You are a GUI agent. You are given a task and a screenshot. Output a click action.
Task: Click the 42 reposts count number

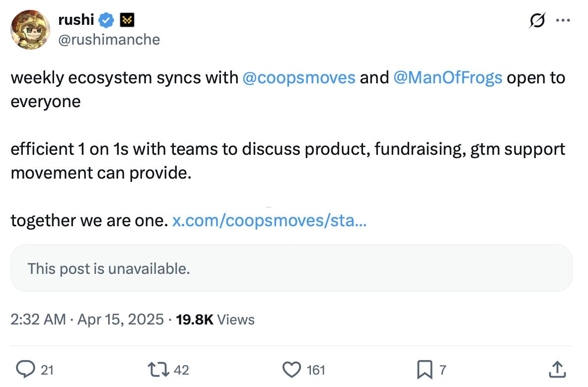(x=182, y=370)
